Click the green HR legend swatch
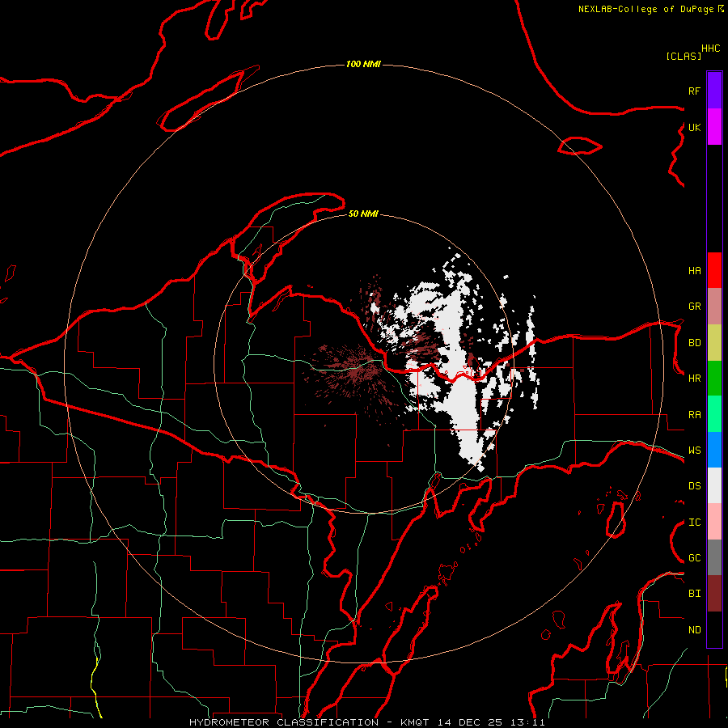The image size is (728, 728). pos(714,378)
